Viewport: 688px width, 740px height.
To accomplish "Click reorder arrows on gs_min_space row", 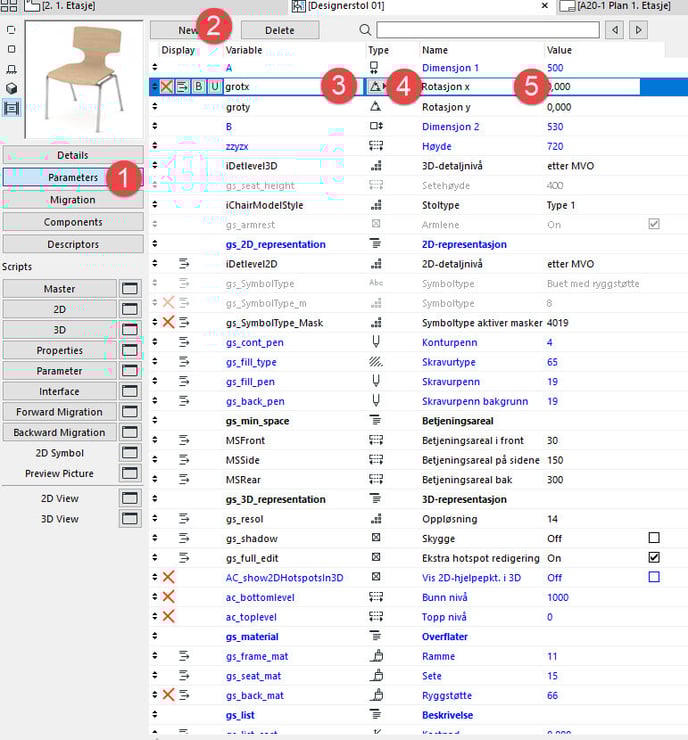I will [155, 420].
